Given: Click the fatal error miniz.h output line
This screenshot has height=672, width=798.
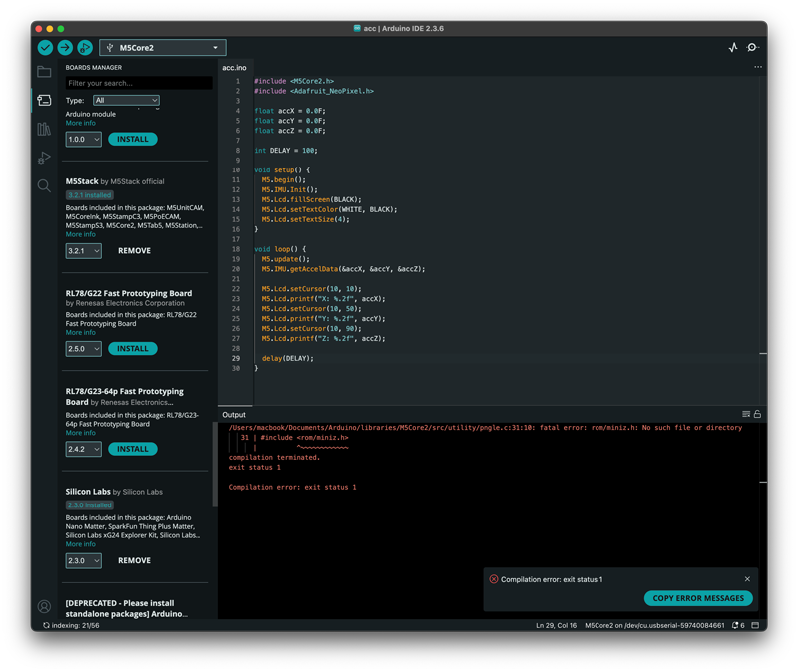Looking at the screenshot, I should 486,428.
